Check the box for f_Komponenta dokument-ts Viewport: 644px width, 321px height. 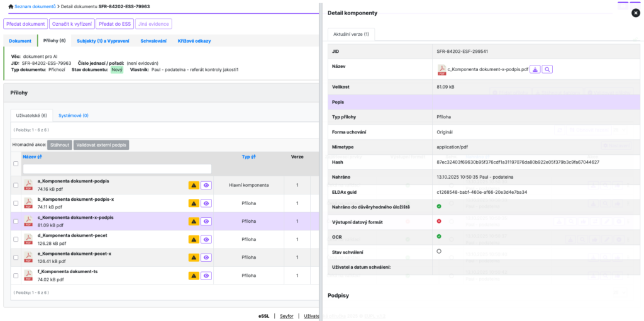[x=16, y=276]
